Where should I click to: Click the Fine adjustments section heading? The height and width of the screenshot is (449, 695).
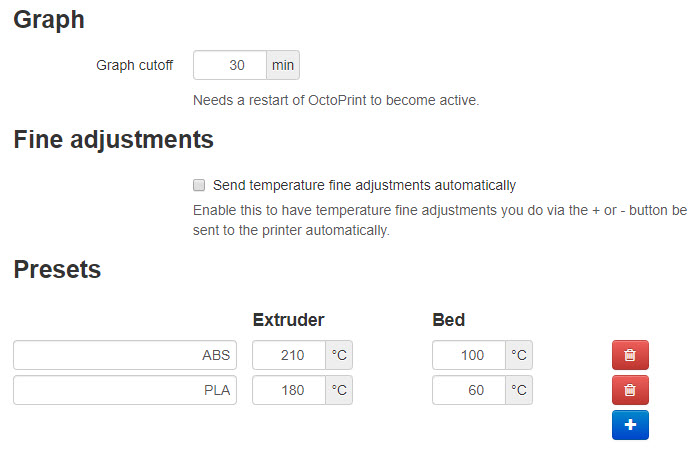tap(113, 140)
